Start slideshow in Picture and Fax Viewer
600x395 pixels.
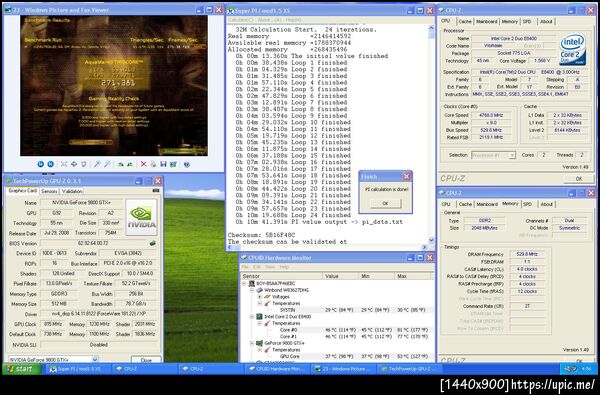point(84,164)
